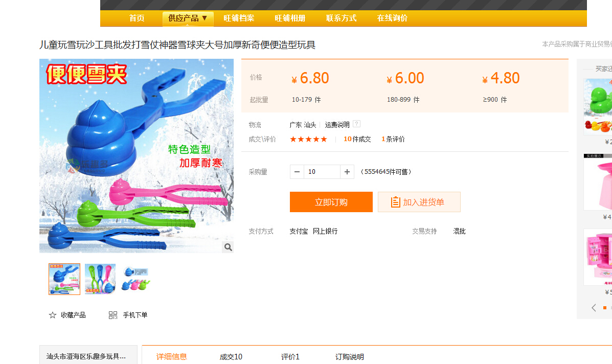Select the second multicolor clips thumbnail
612x364 pixels.
click(x=100, y=279)
